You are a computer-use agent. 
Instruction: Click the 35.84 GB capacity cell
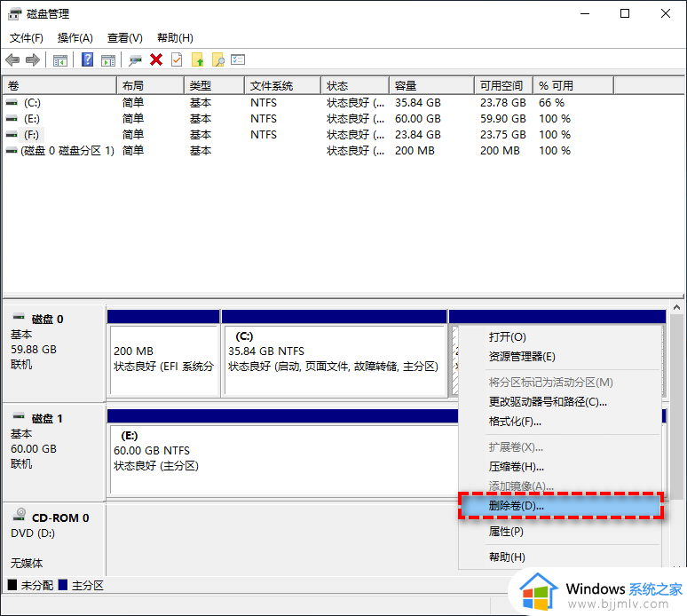(418, 103)
